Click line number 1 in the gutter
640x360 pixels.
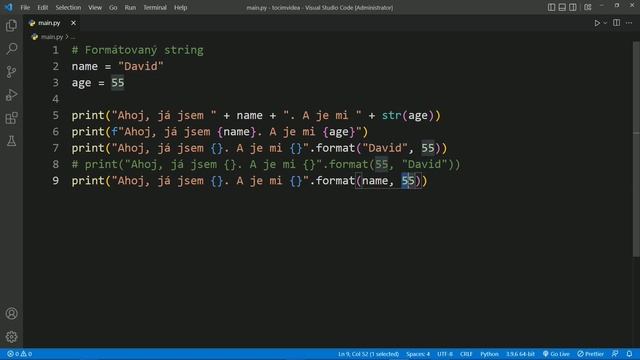pyautogui.click(x=56, y=50)
